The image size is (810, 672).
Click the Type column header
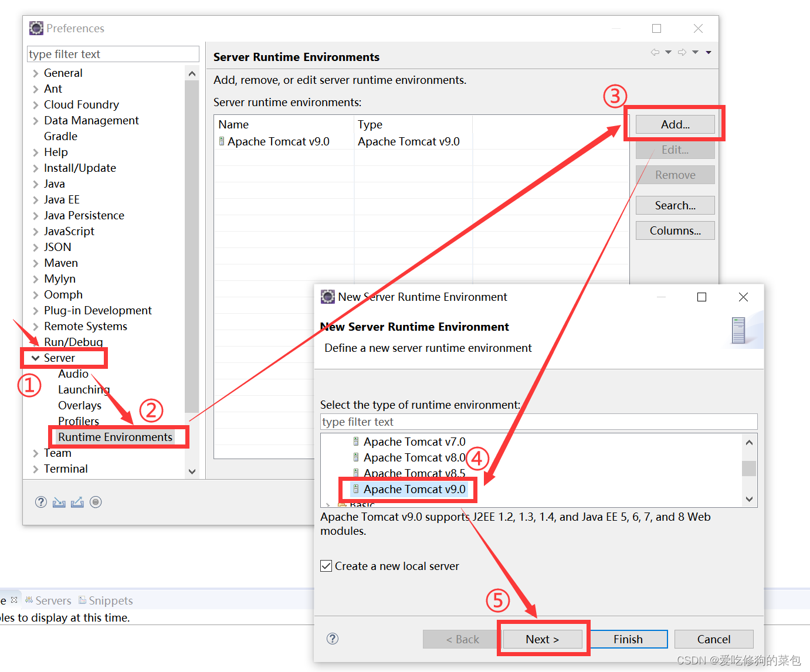point(413,124)
